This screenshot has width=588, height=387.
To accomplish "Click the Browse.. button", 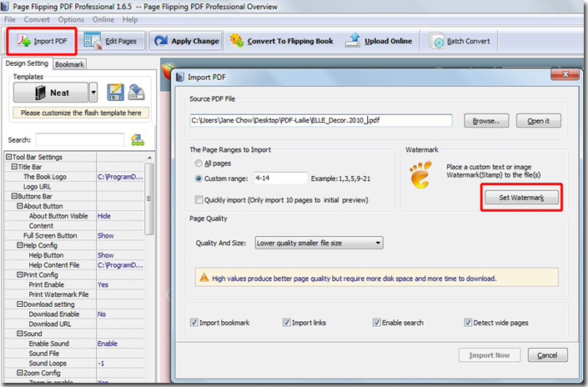I will coord(486,121).
